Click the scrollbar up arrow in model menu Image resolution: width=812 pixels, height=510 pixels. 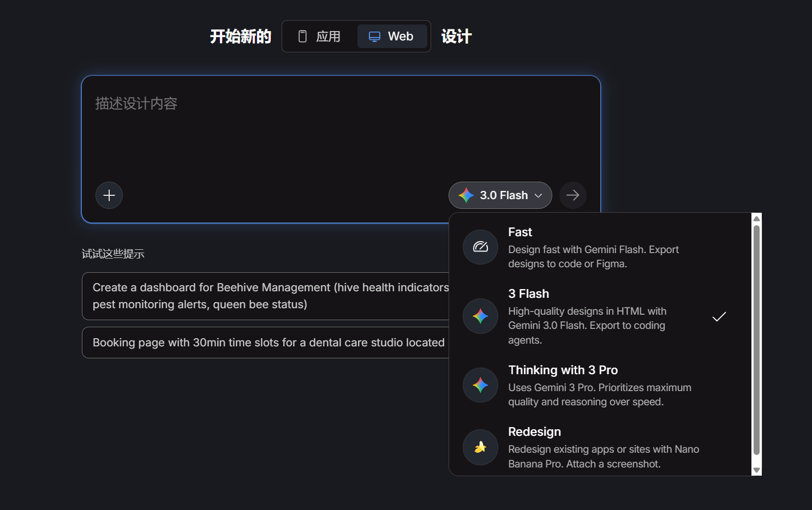coord(756,218)
